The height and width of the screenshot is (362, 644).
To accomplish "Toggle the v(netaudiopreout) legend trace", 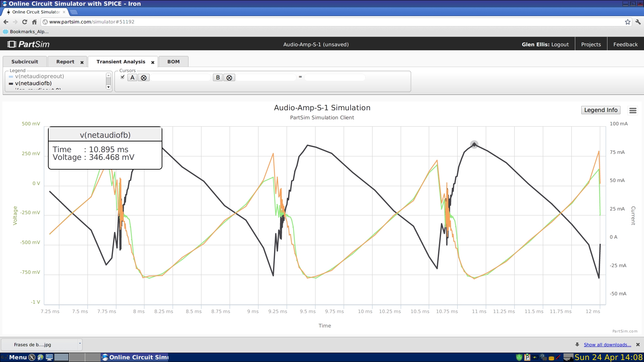I will (39, 76).
